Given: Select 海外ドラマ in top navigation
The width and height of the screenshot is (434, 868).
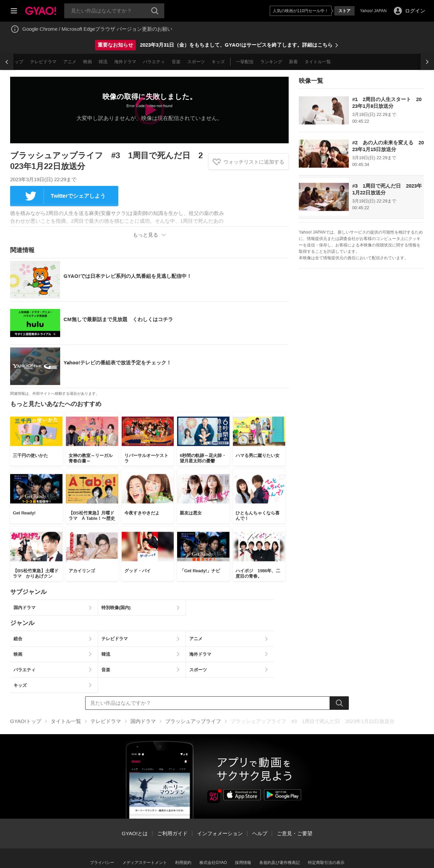Looking at the screenshot, I should (125, 62).
